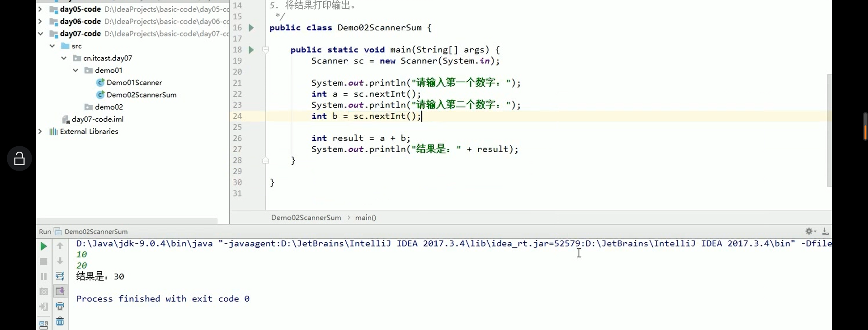
Task: Expand the day05-code module
Action: click(x=40, y=9)
